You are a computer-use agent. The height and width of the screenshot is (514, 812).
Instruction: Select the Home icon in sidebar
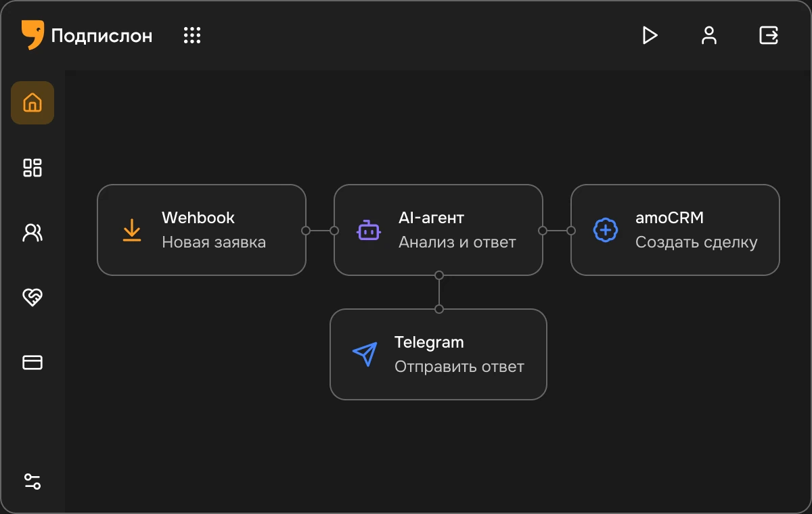tap(32, 103)
